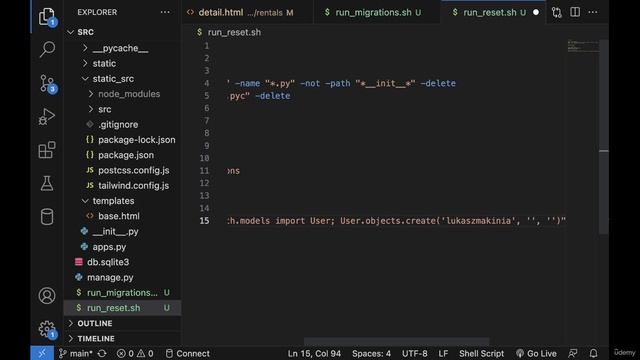
Task: Split the editor right
Action: point(575,12)
